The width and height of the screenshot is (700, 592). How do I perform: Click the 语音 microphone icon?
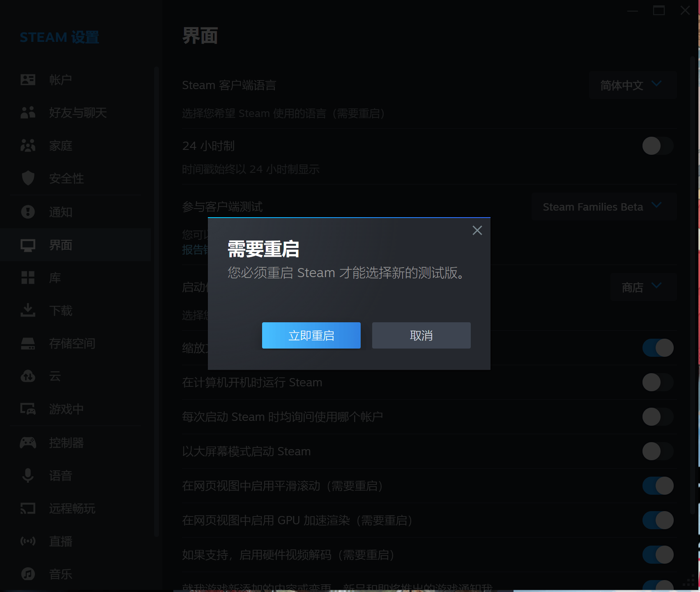28,475
